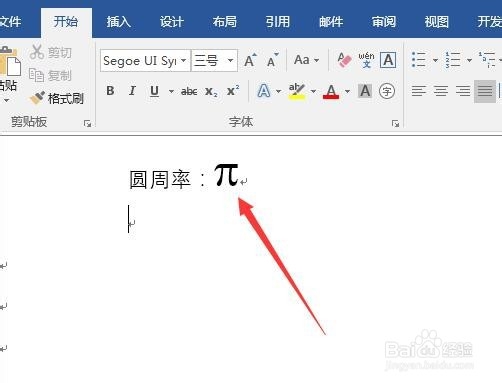Toggle bold formatting
502x383 pixels.
tap(110, 91)
